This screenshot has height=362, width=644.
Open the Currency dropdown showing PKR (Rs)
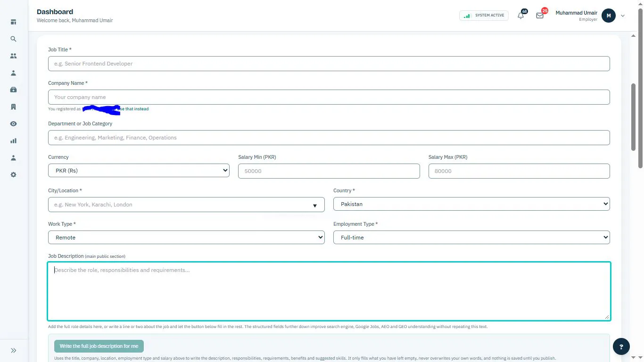[x=139, y=171]
